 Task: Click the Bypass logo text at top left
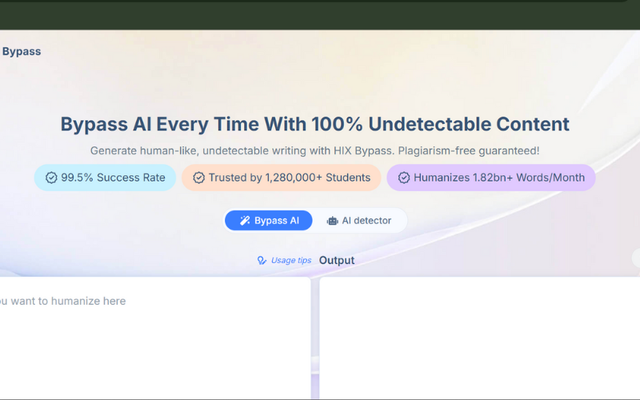21,51
